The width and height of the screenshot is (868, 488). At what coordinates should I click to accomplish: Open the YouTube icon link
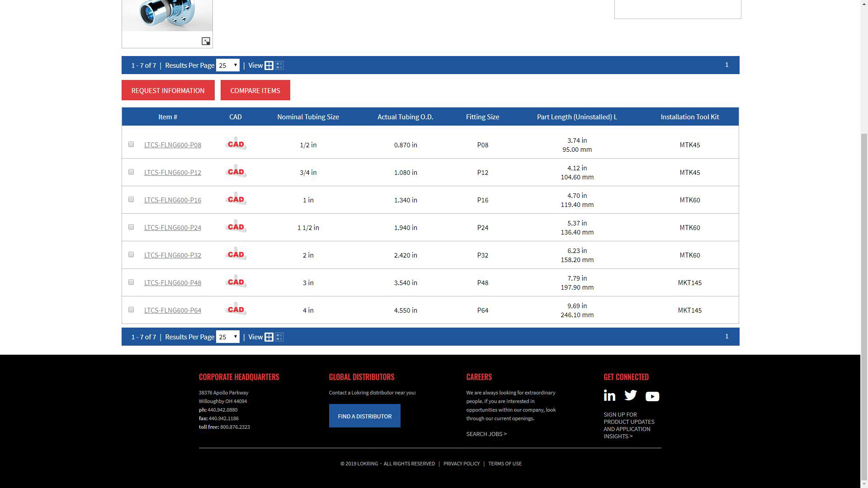tap(652, 397)
